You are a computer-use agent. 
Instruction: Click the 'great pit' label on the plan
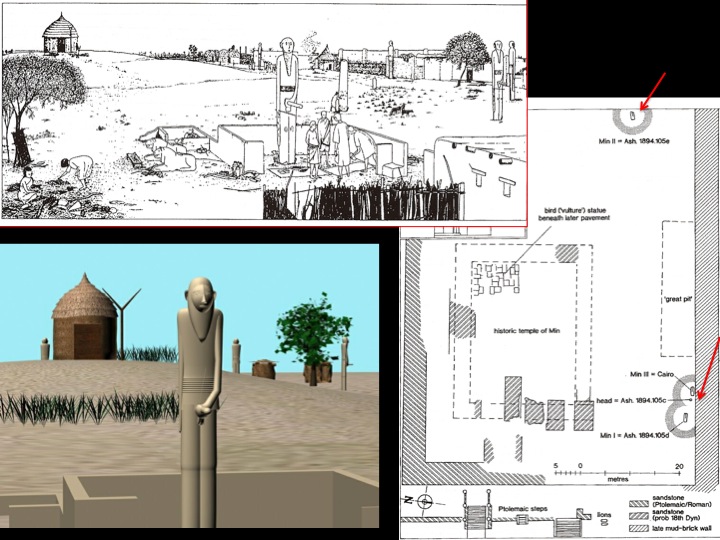coord(678,300)
